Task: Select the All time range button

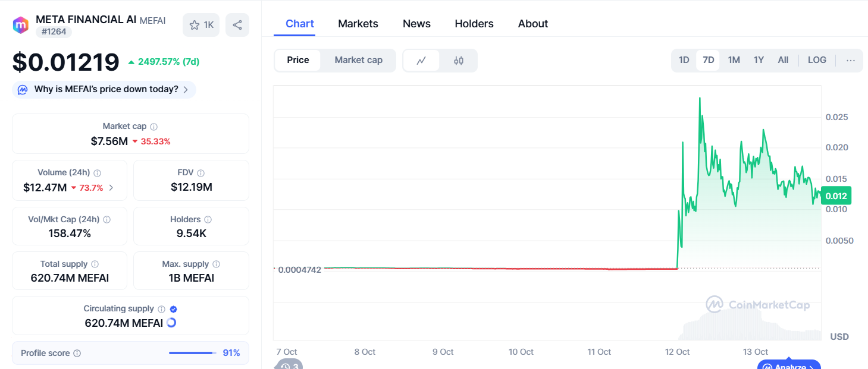Action: [x=783, y=60]
